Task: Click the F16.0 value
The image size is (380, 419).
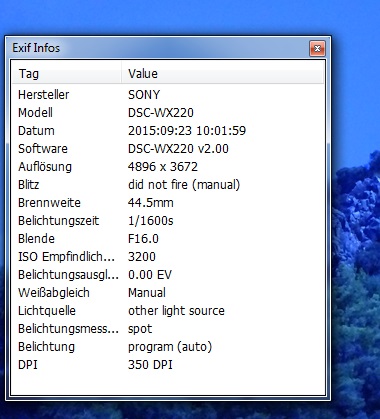Action: click(x=143, y=239)
